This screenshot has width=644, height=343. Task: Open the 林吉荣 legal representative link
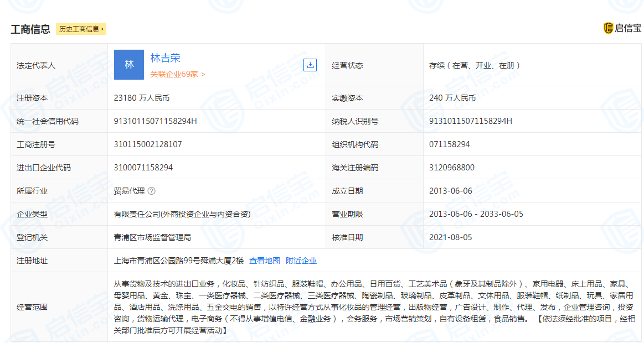tap(165, 58)
